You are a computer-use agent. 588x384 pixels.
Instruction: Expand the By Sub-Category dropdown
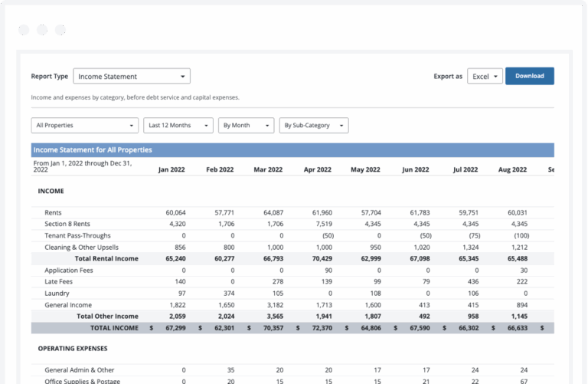click(x=313, y=125)
